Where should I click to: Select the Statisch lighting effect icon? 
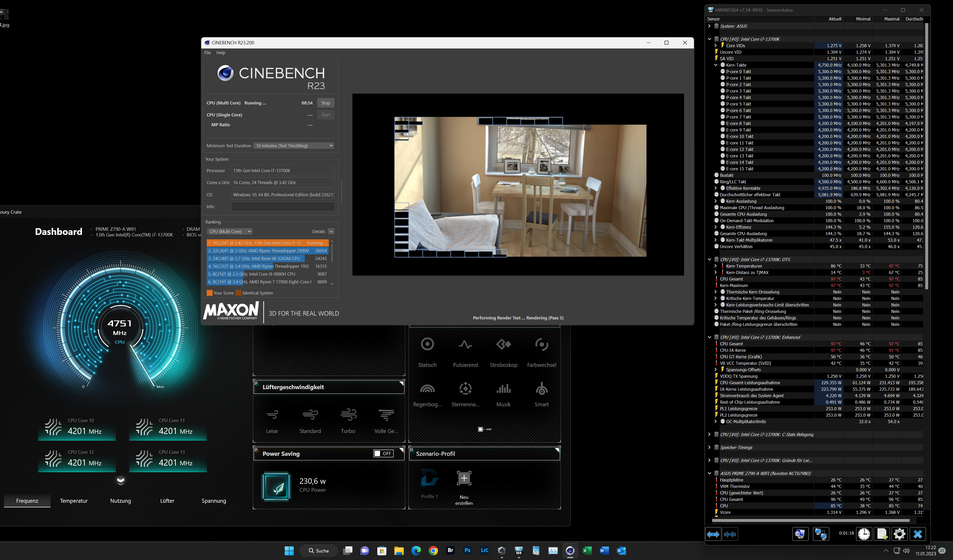[427, 345]
